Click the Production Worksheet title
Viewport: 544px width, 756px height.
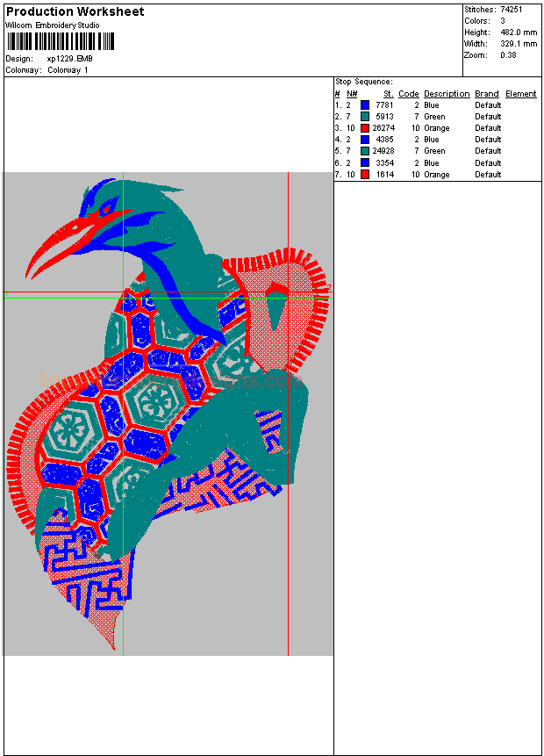[75, 12]
